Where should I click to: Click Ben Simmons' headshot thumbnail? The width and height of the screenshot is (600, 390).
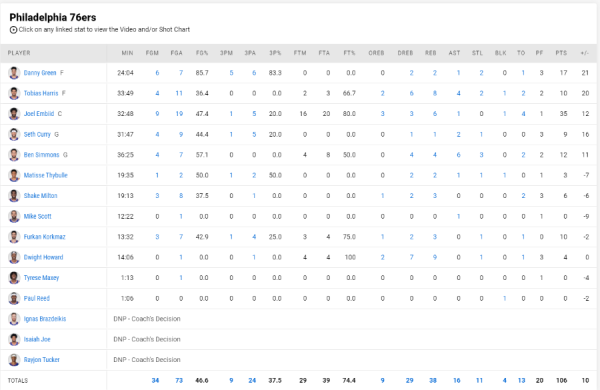click(14, 155)
